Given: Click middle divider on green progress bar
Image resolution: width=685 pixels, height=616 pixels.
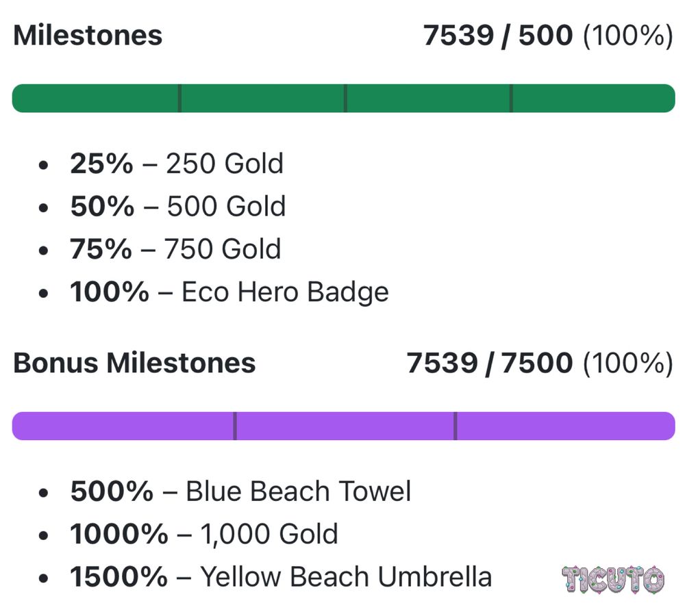Looking at the screenshot, I should 345,99.
